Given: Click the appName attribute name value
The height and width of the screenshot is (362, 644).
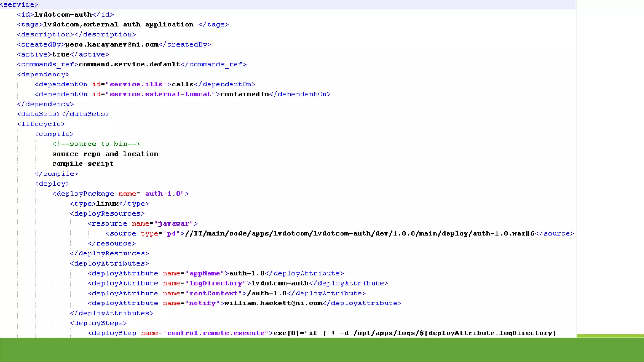Looking at the screenshot, I should [x=204, y=273].
